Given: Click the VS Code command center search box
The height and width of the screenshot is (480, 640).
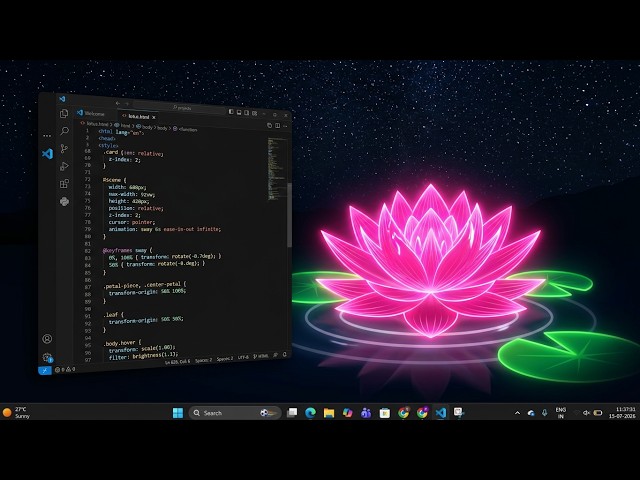Looking at the screenshot, I should pyautogui.click(x=180, y=108).
